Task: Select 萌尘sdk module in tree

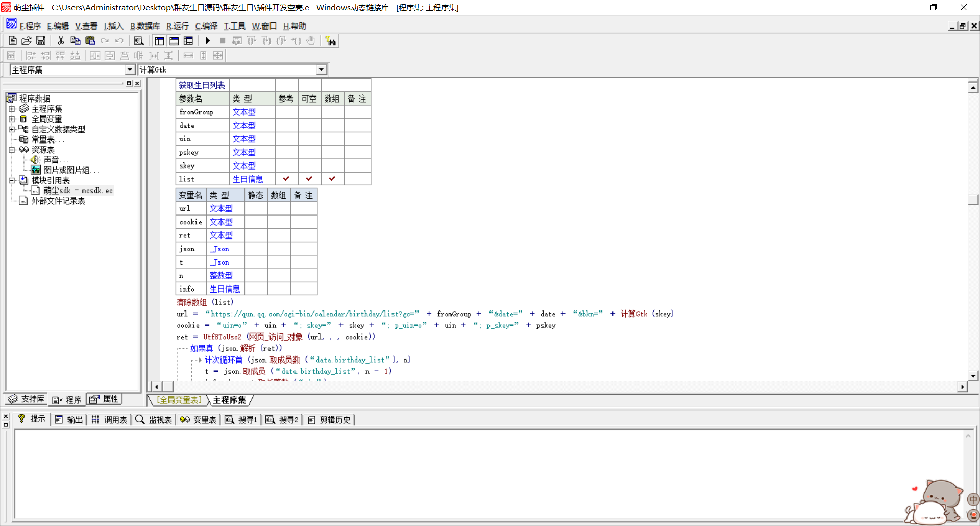Action: coord(78,190)
